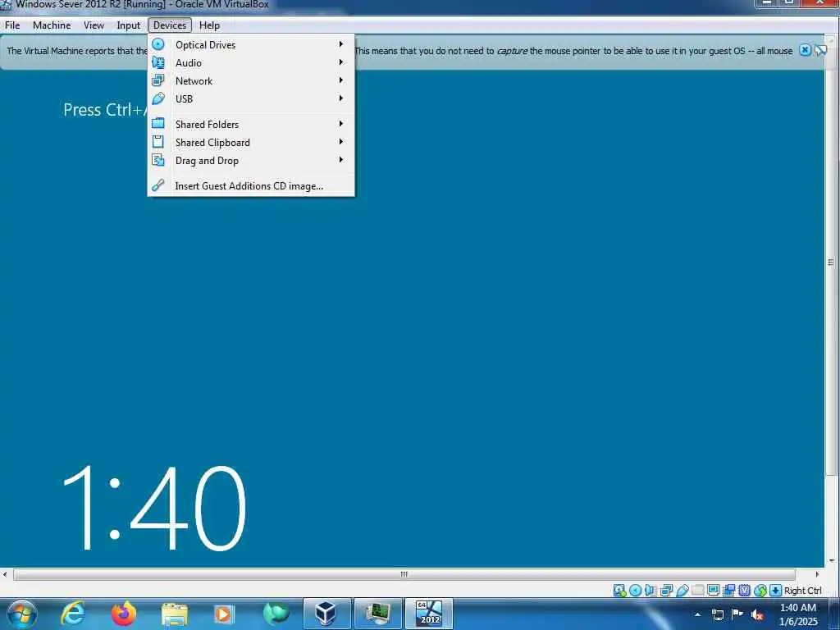Click the horizontal scrollbar left arrow

pyautogui.click(x=5, y=574)
